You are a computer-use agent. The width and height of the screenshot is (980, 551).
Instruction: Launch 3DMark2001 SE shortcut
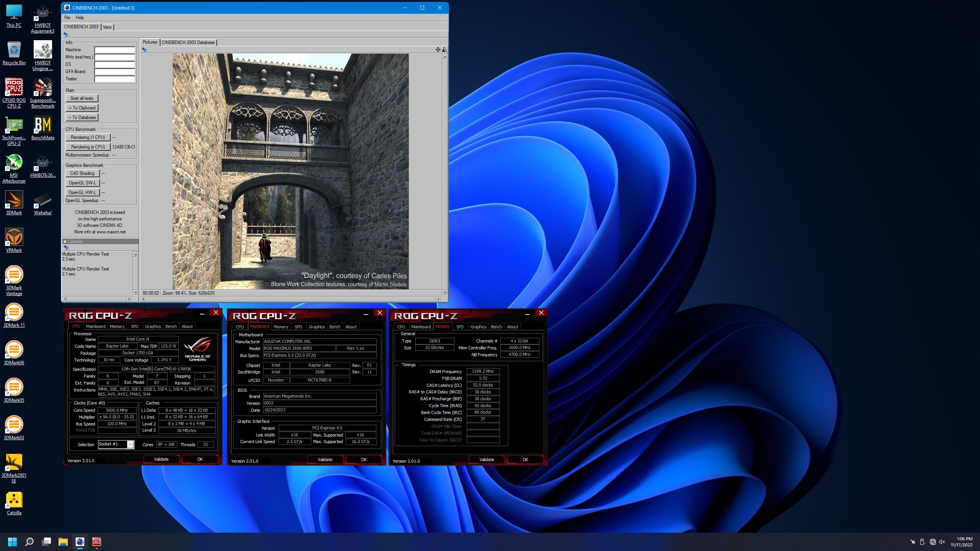coord(14,468)
